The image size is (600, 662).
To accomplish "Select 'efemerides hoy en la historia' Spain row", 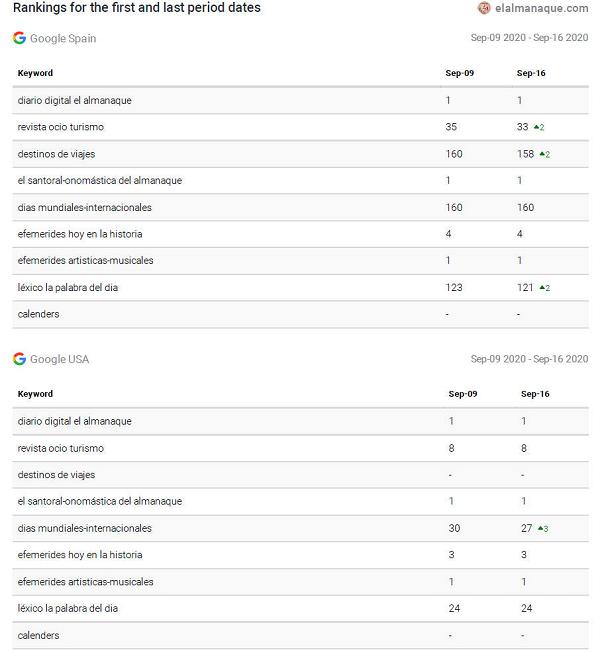I will [x=80, y=234].
